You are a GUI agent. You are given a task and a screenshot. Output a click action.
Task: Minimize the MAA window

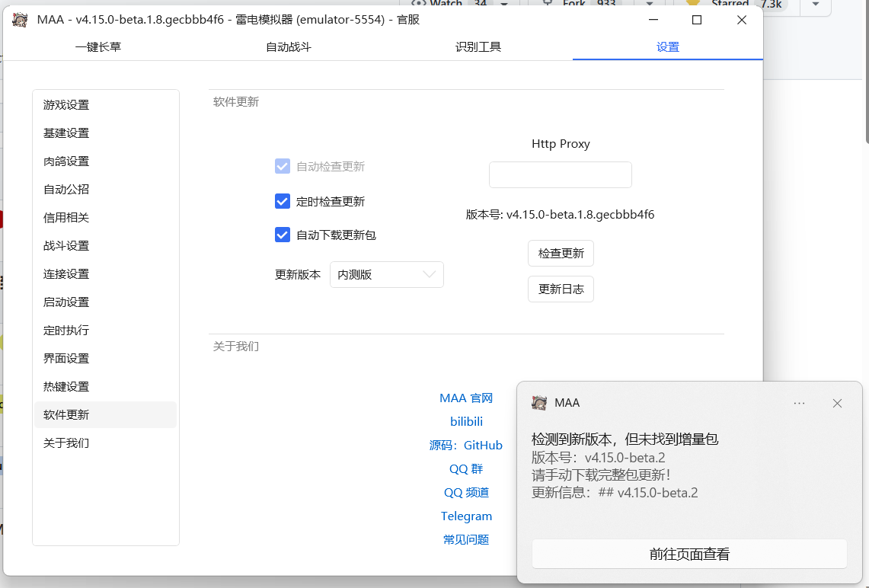tap(653, 20)
